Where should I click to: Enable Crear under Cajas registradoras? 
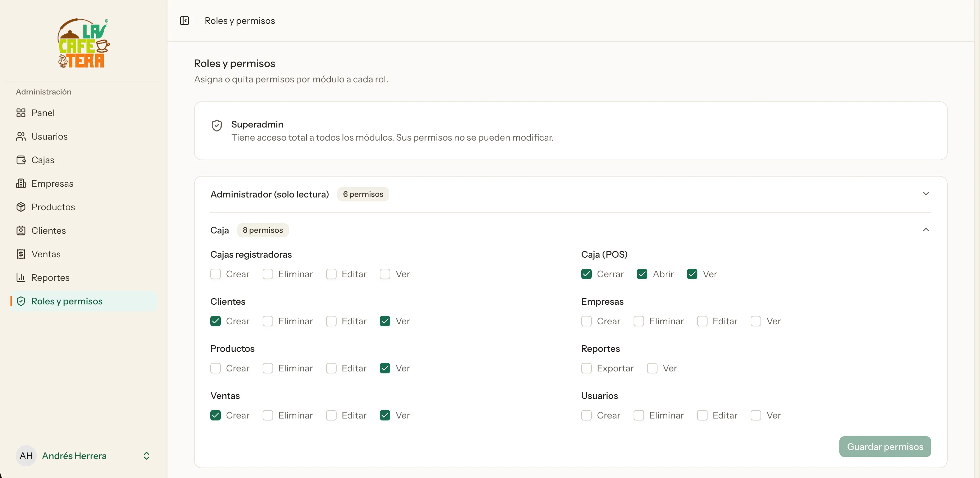216,274
